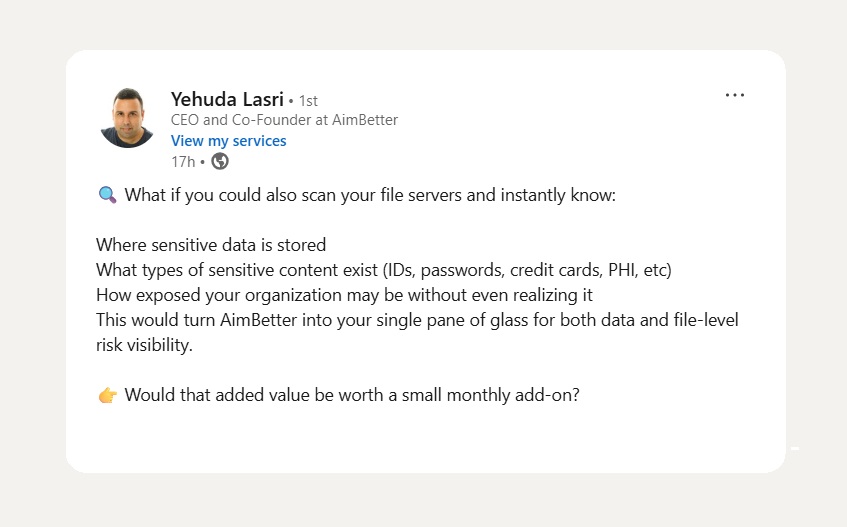
Task: Click the How exposed your organization line
Action: click(344, 295)
